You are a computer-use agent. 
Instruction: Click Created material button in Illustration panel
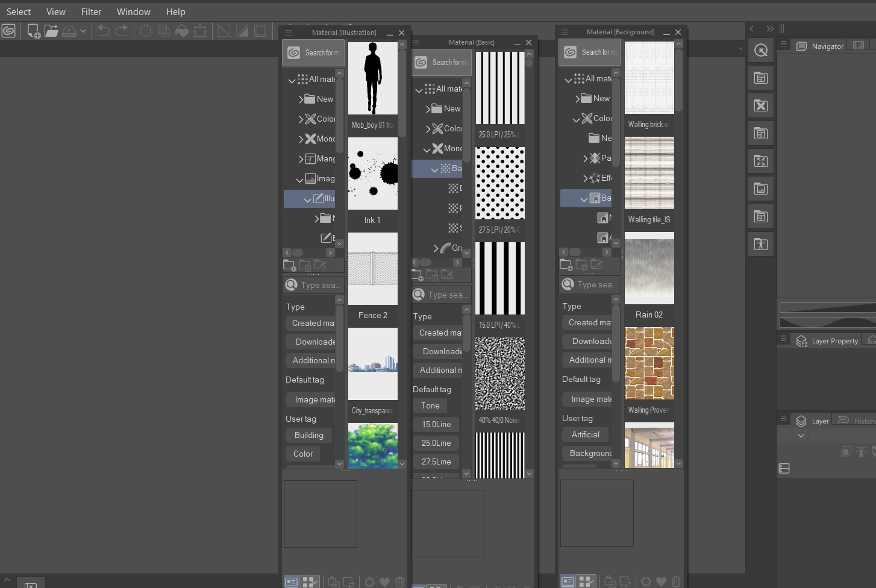(x=312, y=323)
